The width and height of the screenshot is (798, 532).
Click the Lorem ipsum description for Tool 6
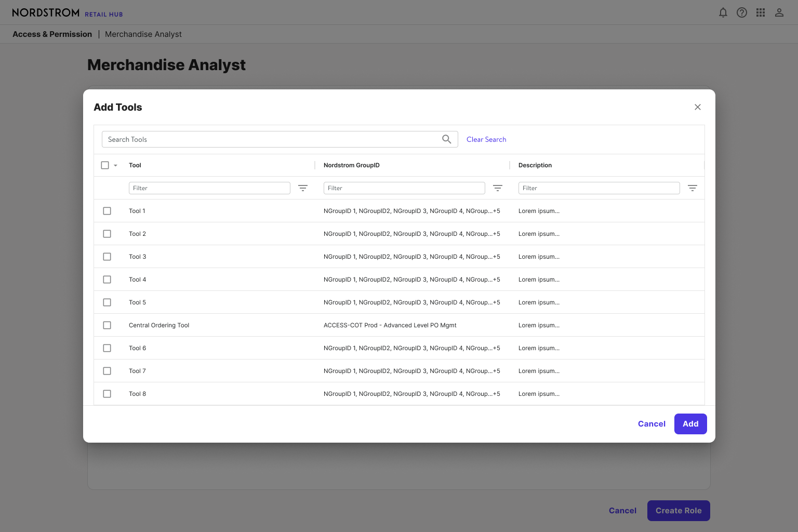tap(539, 348)
